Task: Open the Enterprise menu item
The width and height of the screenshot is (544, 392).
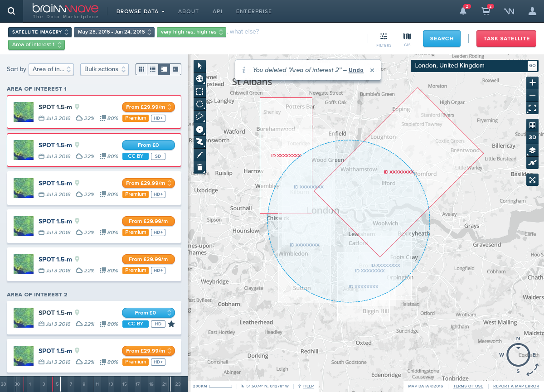Action: point(254,11)
